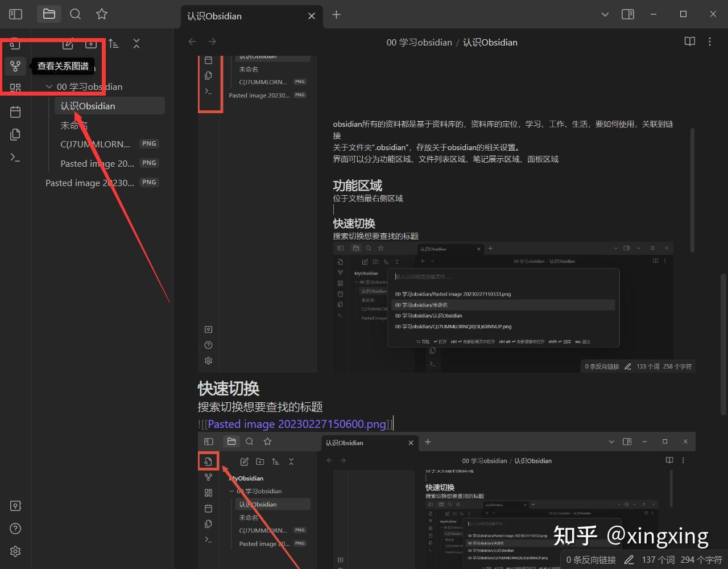Open command palette ribbon icon
The image size is (728, 569).
click(15, 158)
